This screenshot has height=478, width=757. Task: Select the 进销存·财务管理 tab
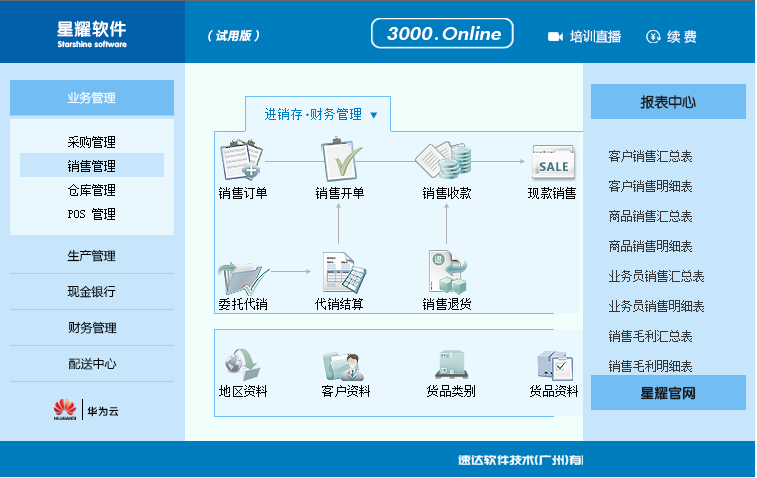click(318, 114)
